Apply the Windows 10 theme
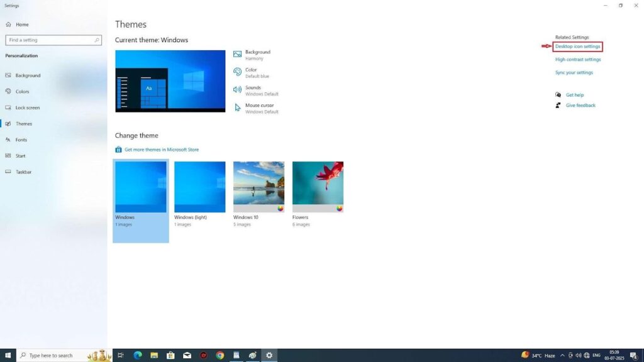 [x=258, y=187]
